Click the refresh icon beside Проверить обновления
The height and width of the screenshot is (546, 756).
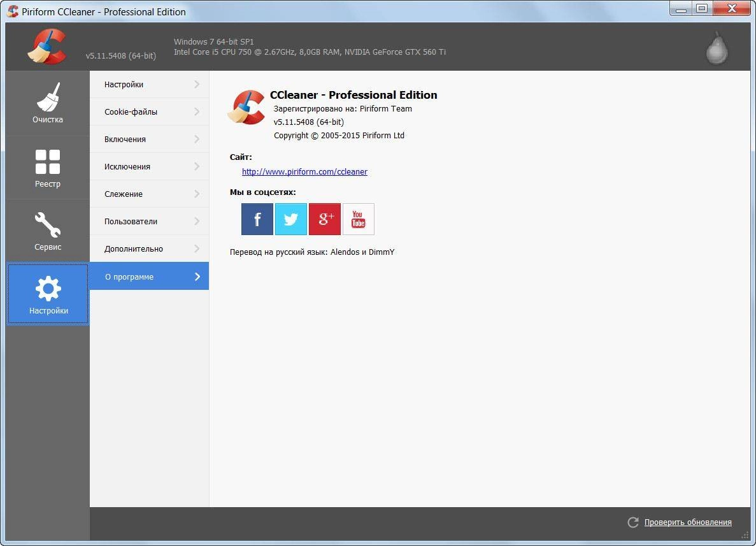(633, 522)
